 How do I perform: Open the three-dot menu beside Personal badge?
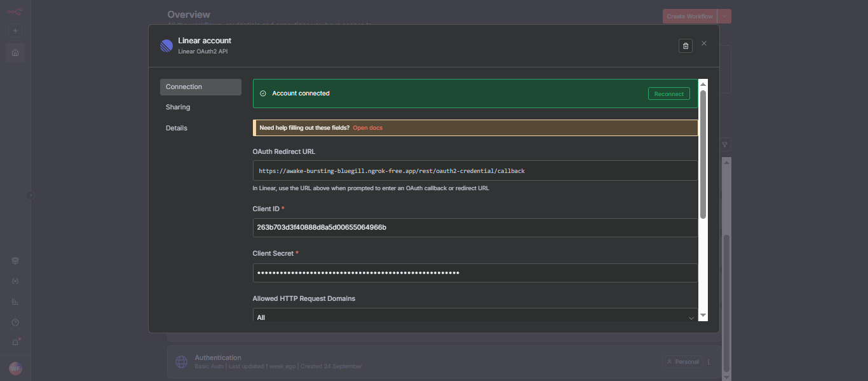[709, 361]
